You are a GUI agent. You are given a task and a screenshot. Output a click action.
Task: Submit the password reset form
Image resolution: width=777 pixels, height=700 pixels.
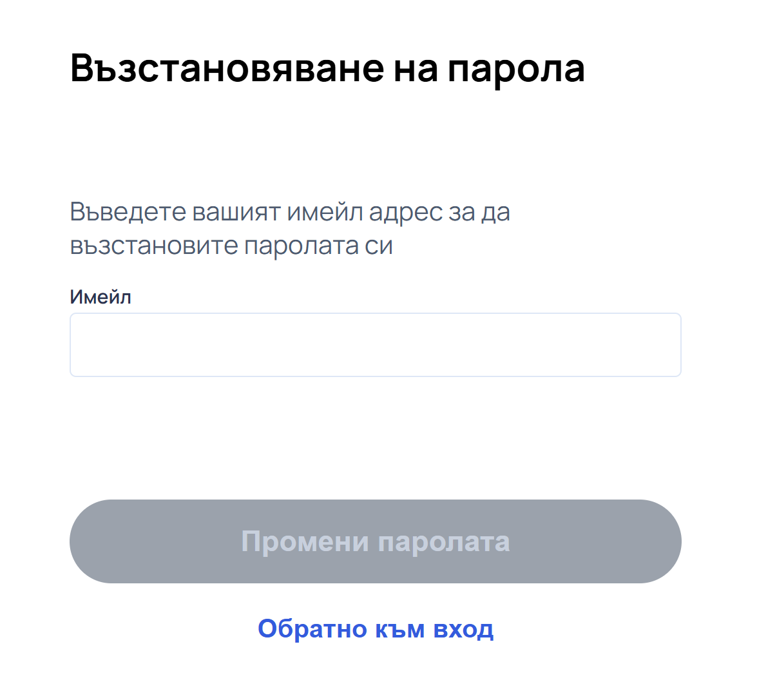[x=375, y=541]
